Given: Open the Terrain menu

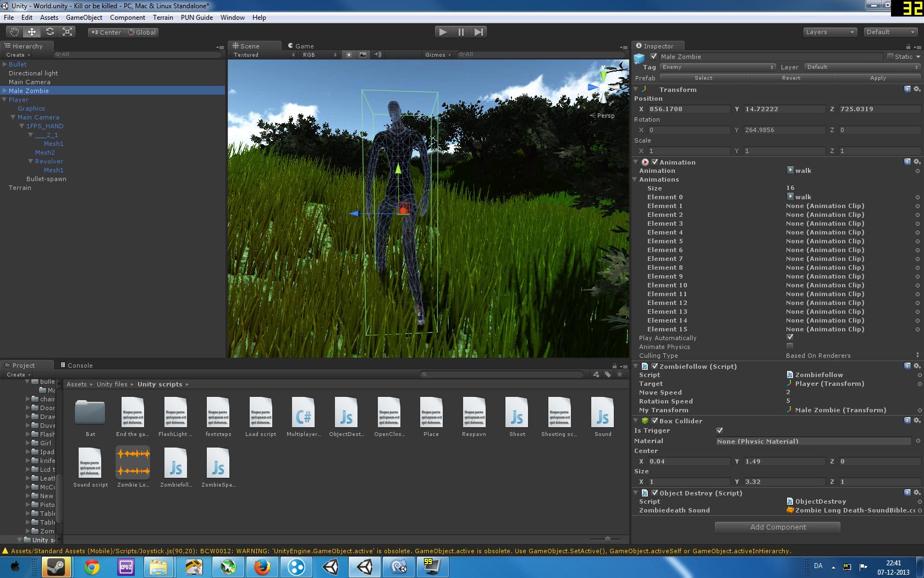Looking at the screenshot, I should (x=163, y=17).
